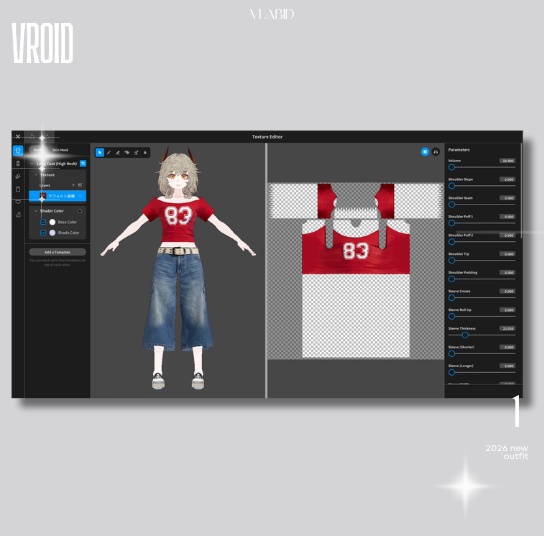Choose the fifth tool in the paint toolbar
This screenshot has height=536, width=544.
pos(136,152)
